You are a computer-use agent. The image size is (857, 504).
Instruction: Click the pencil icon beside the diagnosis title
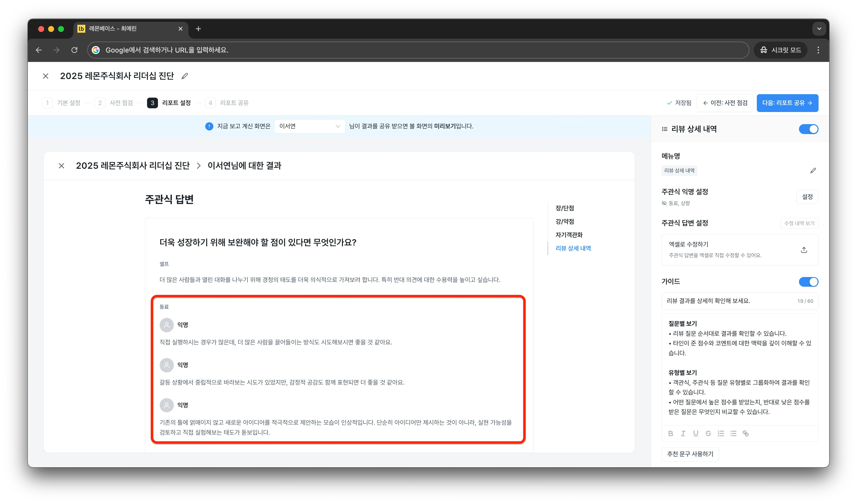pos(185,76)
